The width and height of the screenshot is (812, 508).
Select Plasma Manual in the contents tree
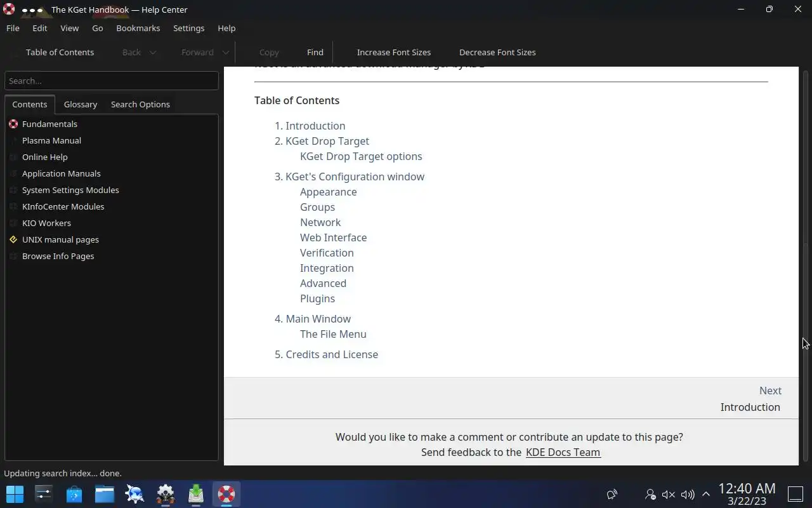pos(51,140)
